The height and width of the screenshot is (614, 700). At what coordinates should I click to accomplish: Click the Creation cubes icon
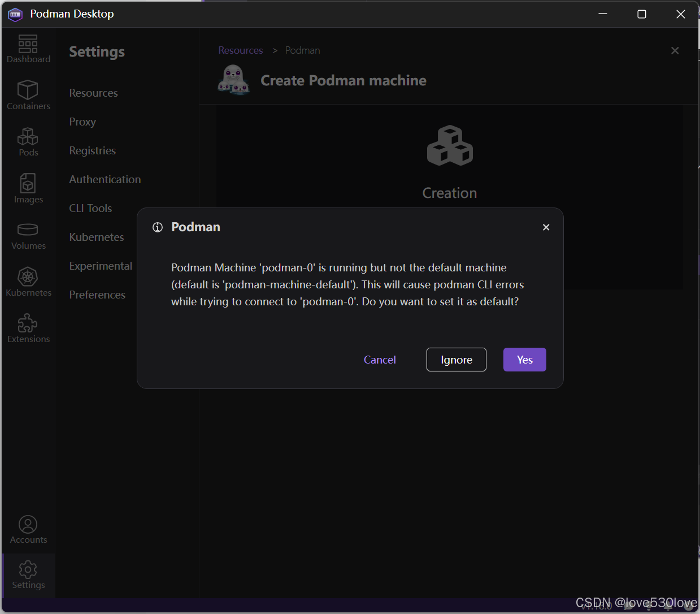pyautogui.click(x=450, y=146)
